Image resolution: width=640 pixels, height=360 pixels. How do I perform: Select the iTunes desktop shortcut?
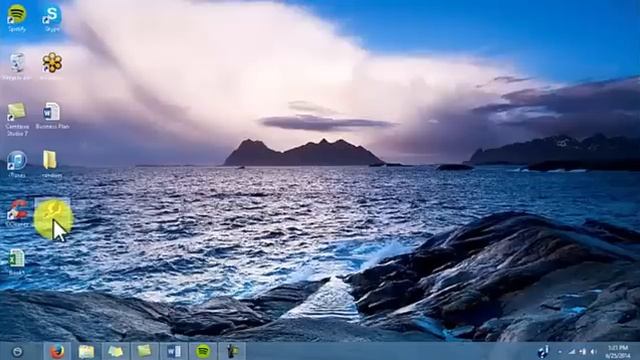[17, 164]
